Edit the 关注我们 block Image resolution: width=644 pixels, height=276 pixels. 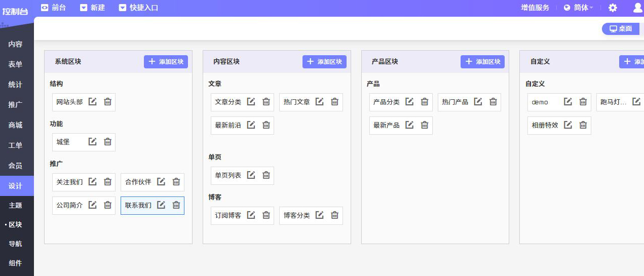tap(92, 181)
